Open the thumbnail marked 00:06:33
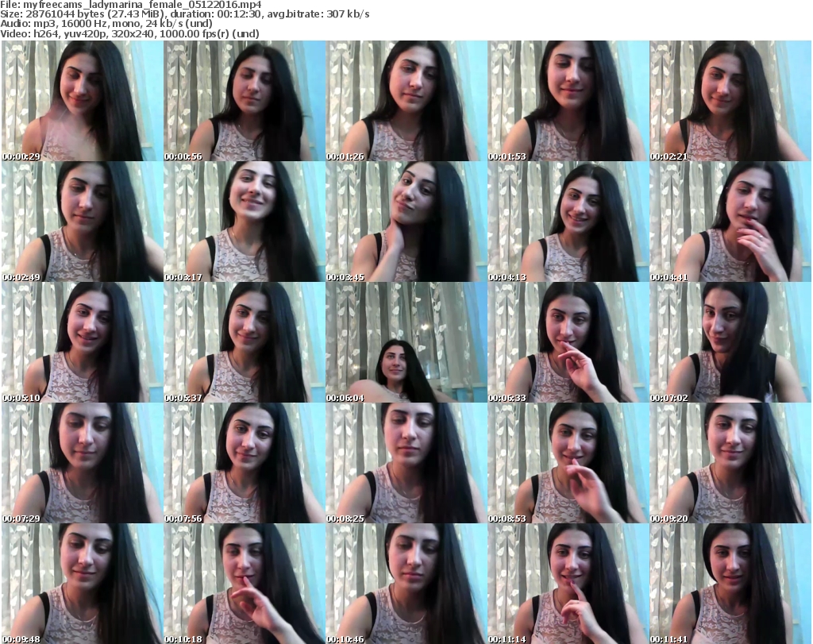Image resolution: width=813 pixels, height=644 pixels. coord(568,342)
